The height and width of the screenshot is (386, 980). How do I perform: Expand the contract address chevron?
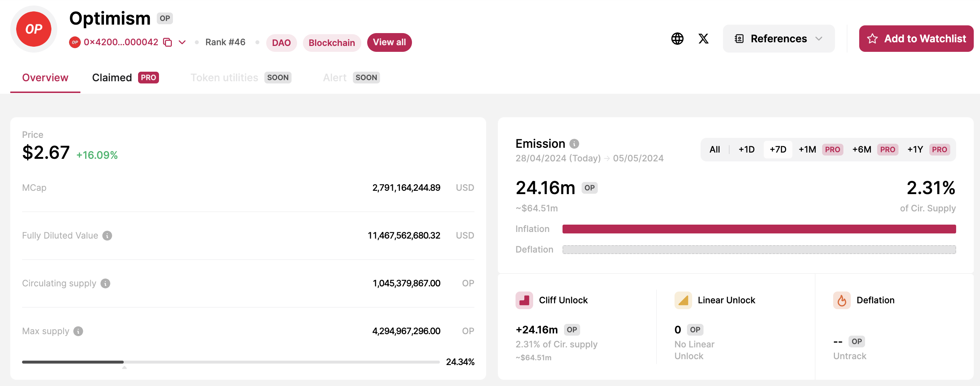(182, 42)
